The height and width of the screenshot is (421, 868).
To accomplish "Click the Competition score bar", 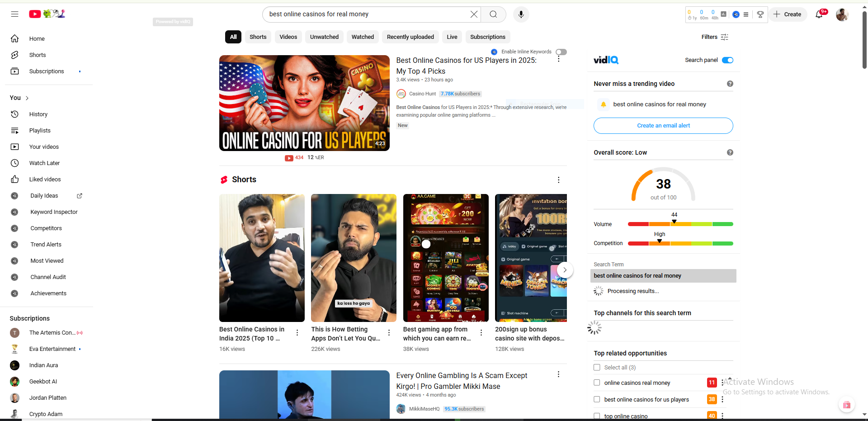I will click(680, 244).
